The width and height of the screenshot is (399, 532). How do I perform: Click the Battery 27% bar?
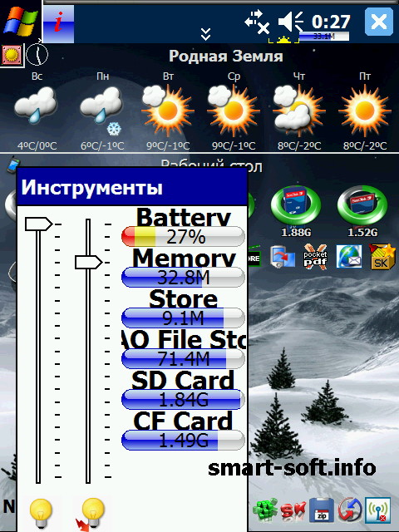[x=183, y=236]
